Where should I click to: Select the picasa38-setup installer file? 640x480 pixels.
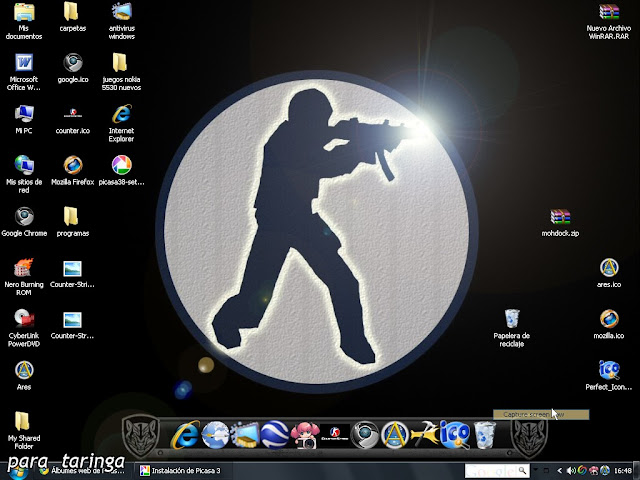[121, 171]
